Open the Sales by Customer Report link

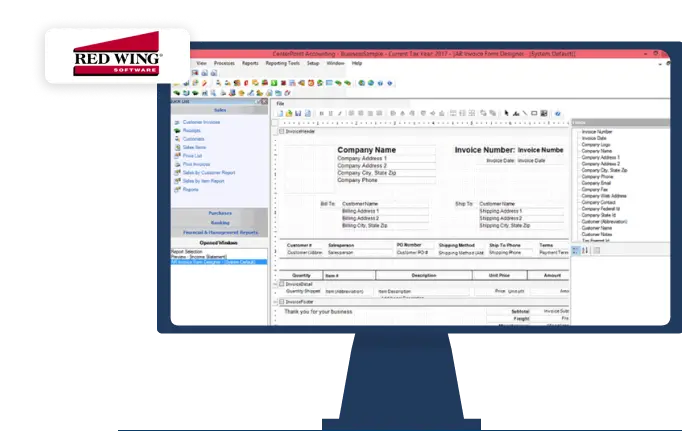pos(209,173)
